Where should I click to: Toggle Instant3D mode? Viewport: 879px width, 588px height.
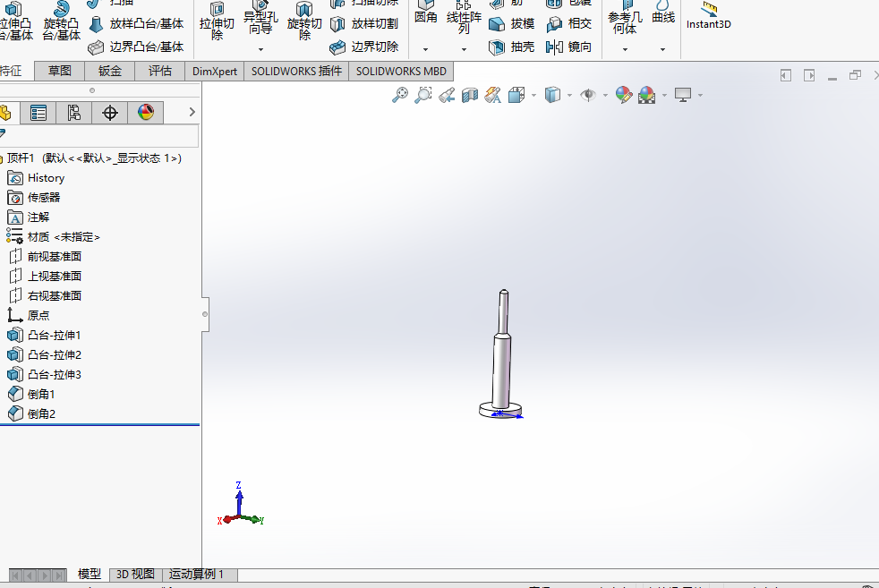click(709, 15)
